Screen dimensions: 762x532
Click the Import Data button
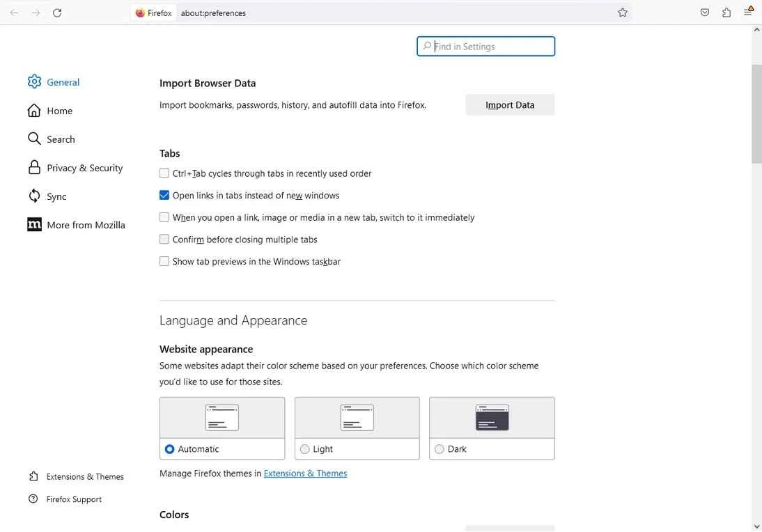510,105
